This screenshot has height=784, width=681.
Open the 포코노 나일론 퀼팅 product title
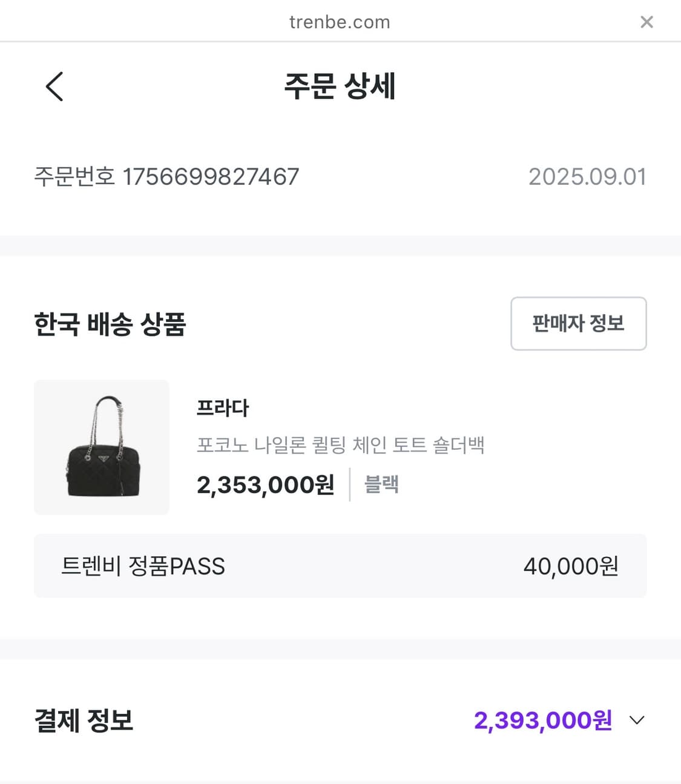(x=340, y=446)
